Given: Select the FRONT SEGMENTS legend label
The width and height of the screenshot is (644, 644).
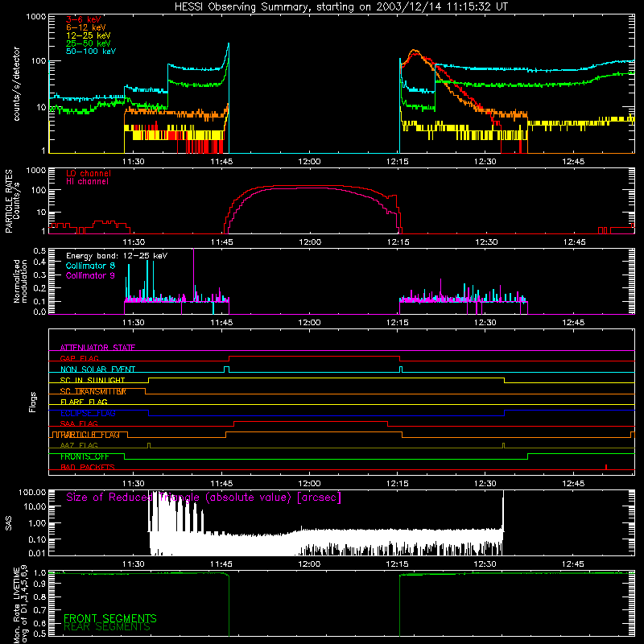Looking at the screenshot, I should click(x=110, y=618).
